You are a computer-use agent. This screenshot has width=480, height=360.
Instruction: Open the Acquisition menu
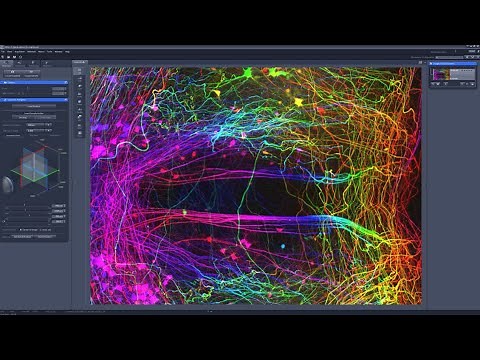20,52
